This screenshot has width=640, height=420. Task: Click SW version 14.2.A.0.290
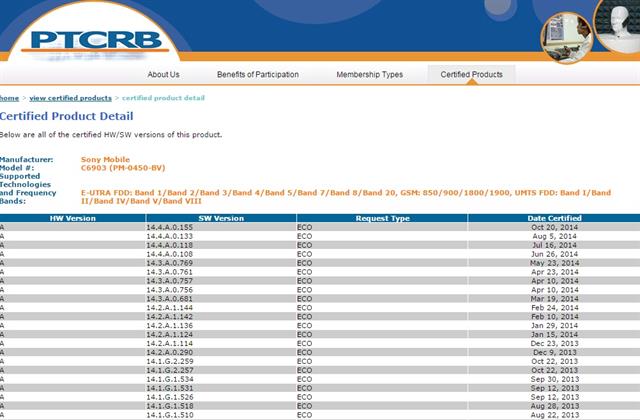170,353
